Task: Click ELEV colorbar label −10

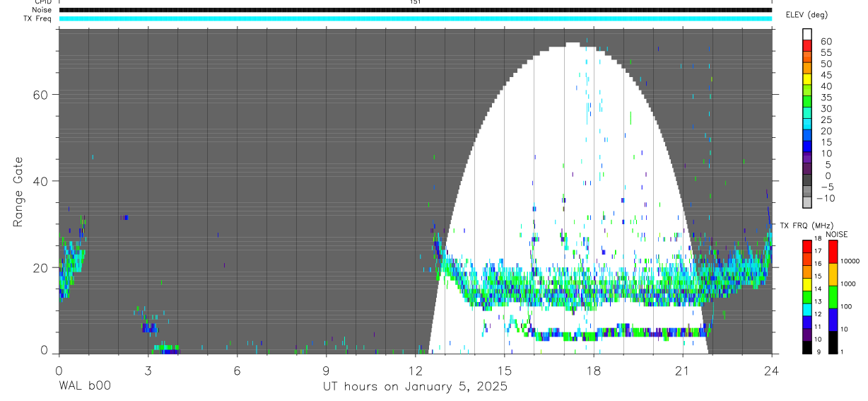Action: pos(826,199)
